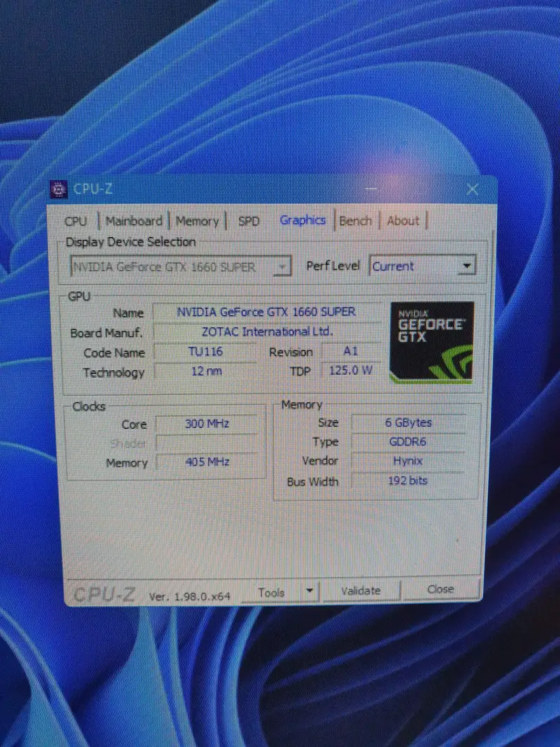Click the Board Manuf. ZOTAC field
Viewport: 560px width, 747px height.
266,331
